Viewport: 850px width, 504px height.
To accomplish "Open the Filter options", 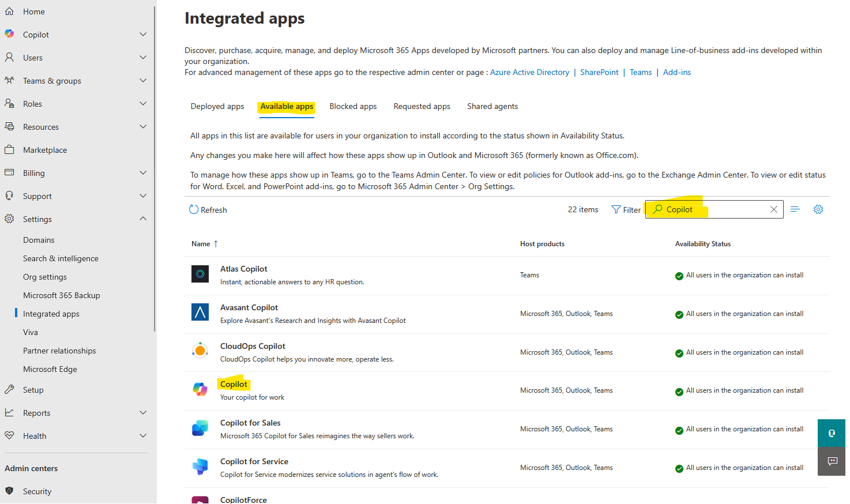I will 626,210.
